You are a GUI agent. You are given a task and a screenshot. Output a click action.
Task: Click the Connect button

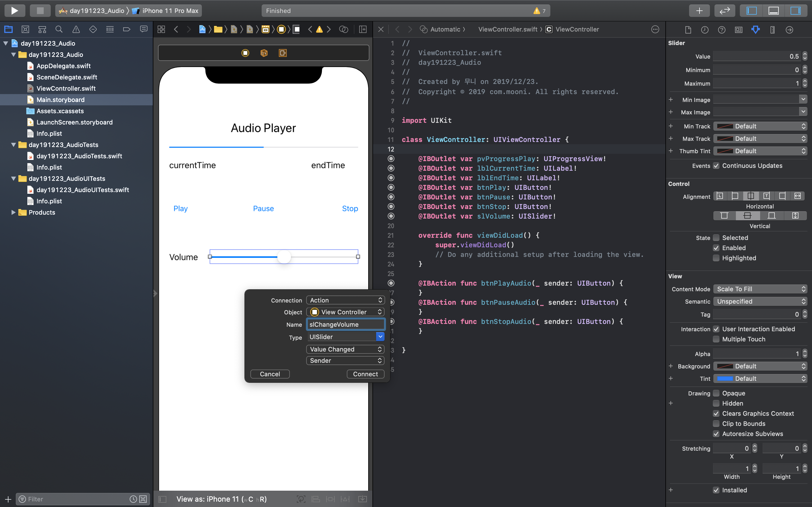[365, 374]
